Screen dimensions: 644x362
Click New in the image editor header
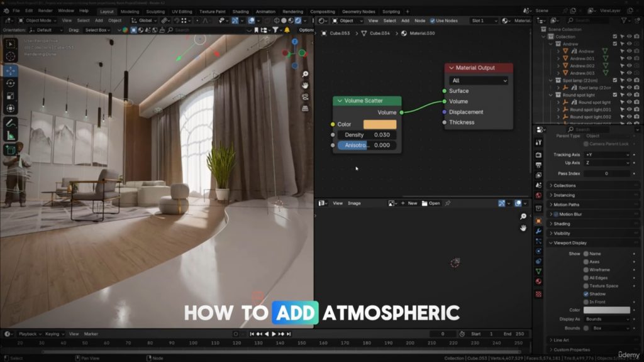(x=409, y=203)
